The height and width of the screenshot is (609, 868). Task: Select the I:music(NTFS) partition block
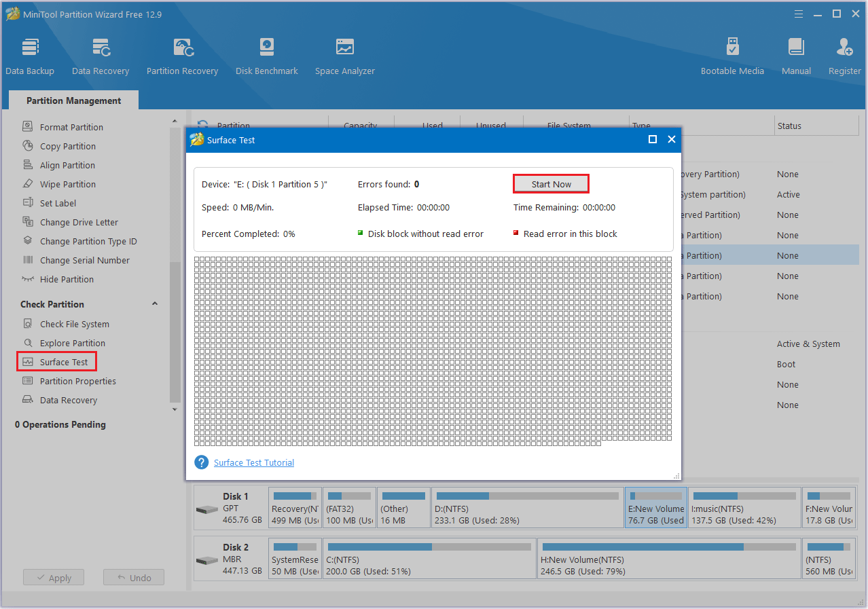click(744, 507)
